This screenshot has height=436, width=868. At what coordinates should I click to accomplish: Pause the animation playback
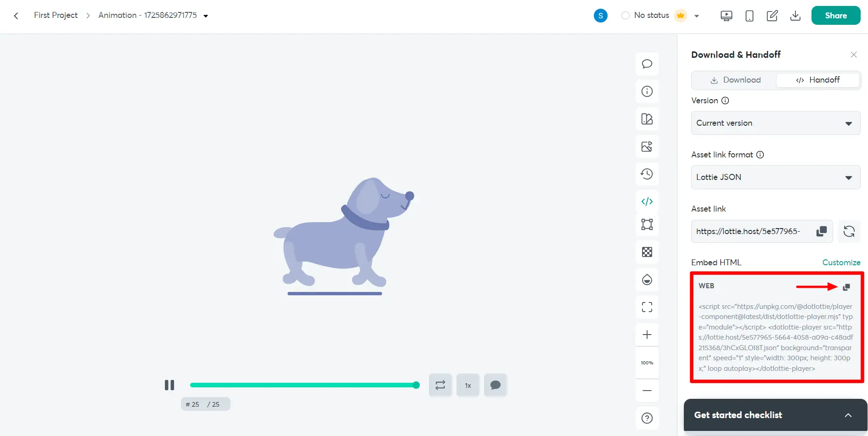tap(169, 385)
